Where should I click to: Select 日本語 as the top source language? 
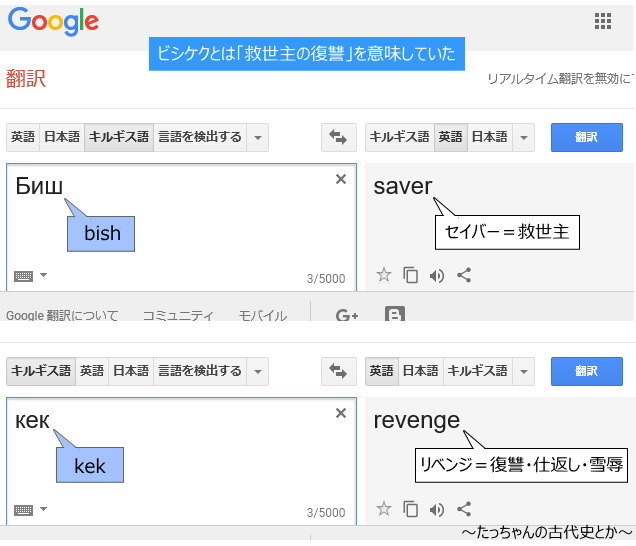coord(62,137)
